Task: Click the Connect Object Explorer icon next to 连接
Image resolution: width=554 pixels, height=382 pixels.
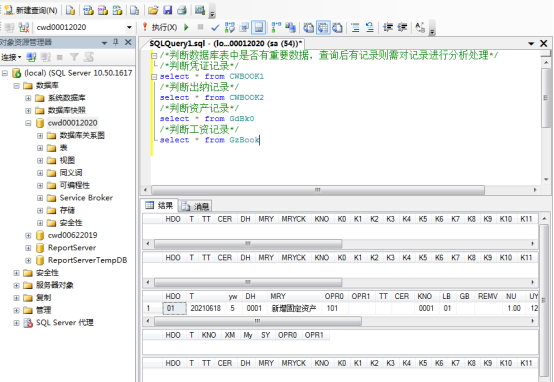Action: click(x=31, y=57)
